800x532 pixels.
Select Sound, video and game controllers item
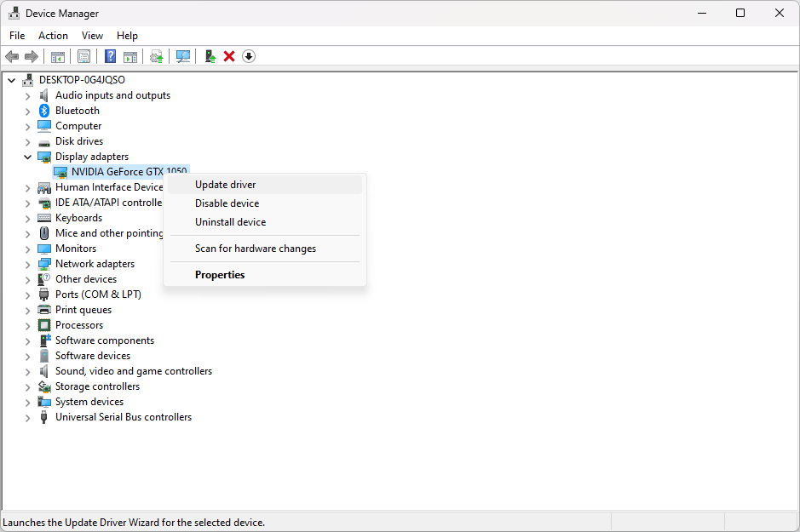point(134,371)
